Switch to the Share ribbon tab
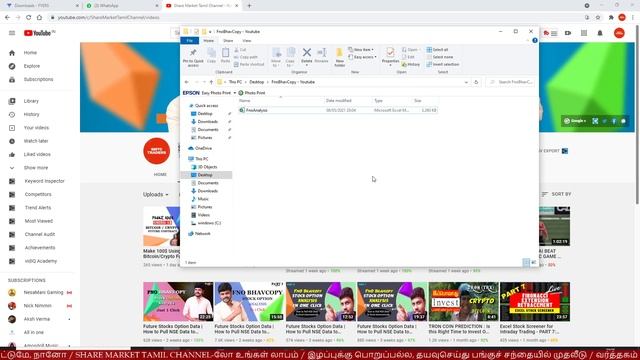The height and width of the screenshot is (360, 640). pyautogui.click(x=228, y=41)
